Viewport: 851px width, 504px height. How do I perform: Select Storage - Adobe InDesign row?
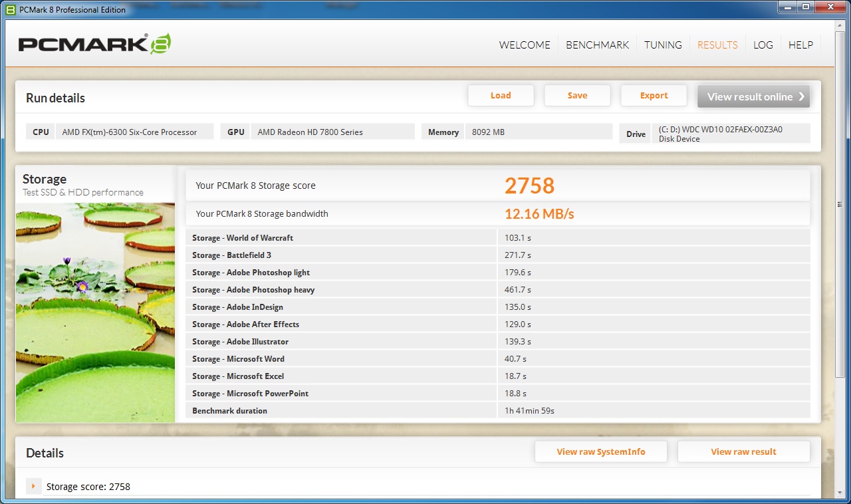(498, 307)
